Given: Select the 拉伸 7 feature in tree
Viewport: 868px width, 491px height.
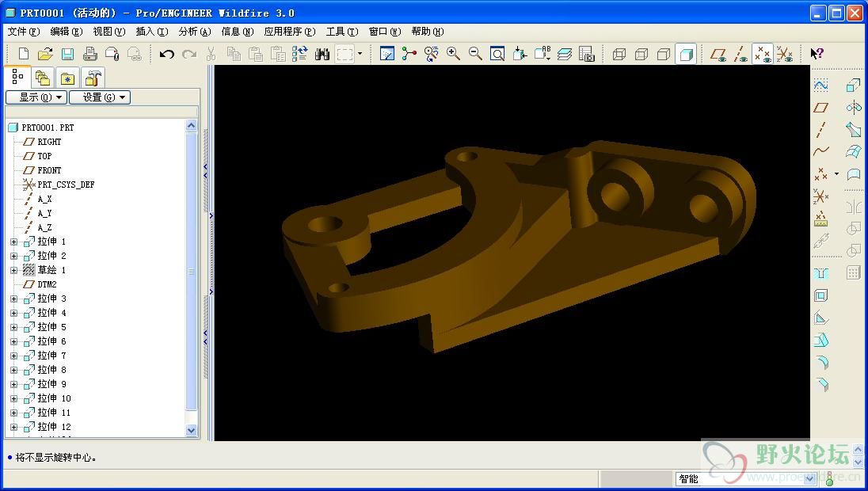Looking at the screenshot, I should click(x=45, y=356).
